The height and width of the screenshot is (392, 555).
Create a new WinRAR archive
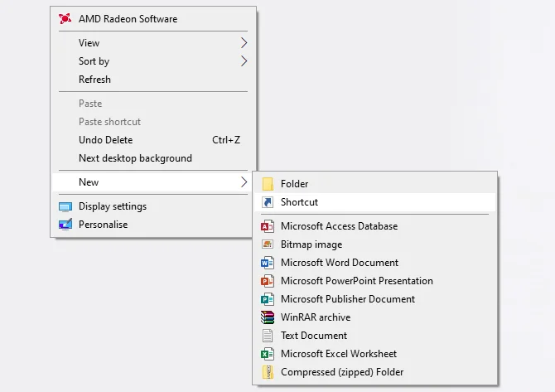coord(375,317)
